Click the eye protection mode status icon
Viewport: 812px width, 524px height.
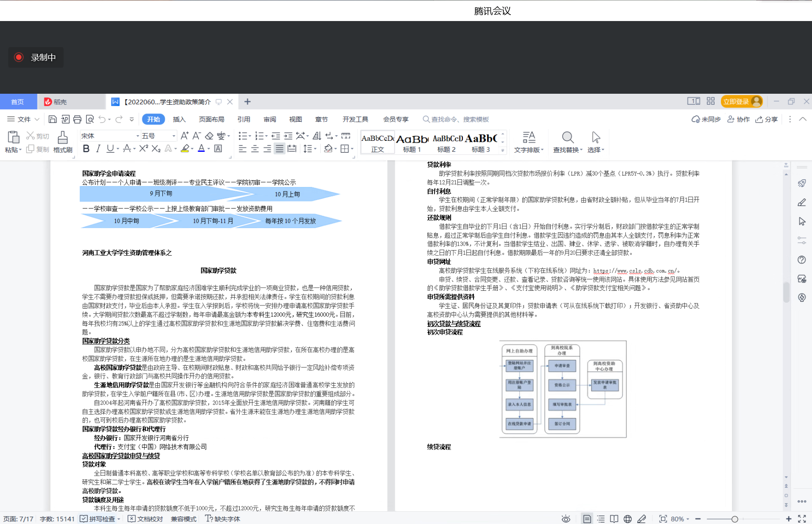566,519
